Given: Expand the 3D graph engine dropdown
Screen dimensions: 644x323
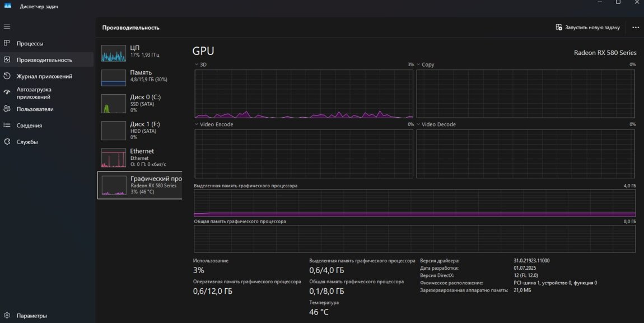Looking at the screenshot, I should pos(197,64).
